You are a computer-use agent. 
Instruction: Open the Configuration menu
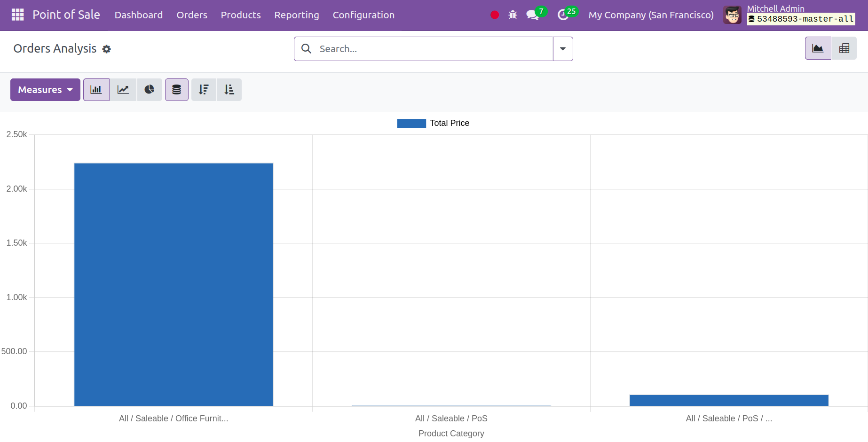click(363, 15)
